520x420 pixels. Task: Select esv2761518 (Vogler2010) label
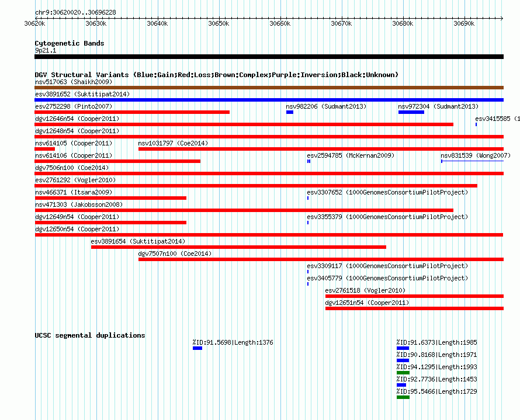point(365,290)
